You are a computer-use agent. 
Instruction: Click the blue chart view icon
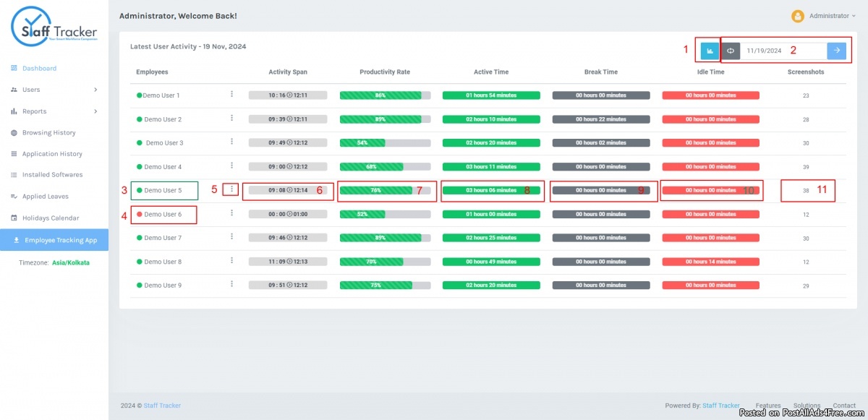pos(710,51)
